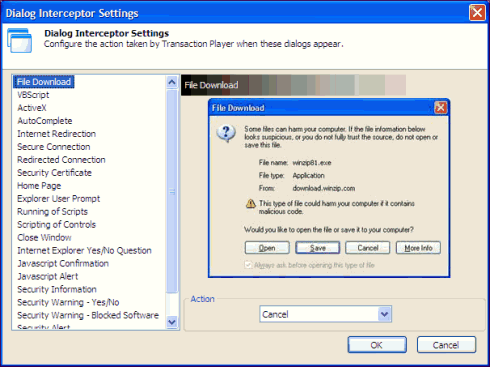
Task: Select File Download in the dialog list
Action: (x=44, y=82)
